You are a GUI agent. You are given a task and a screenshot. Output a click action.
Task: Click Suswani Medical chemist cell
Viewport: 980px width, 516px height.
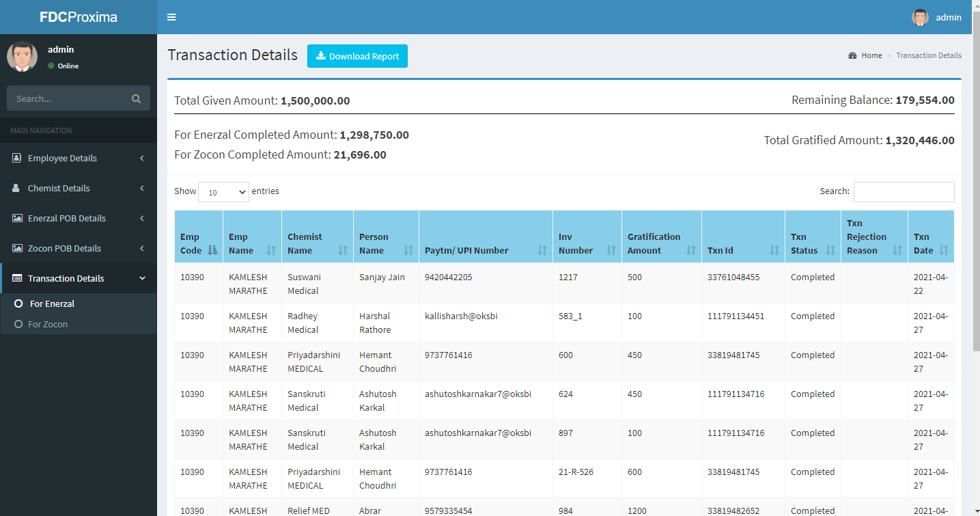(x=318, y=284)
